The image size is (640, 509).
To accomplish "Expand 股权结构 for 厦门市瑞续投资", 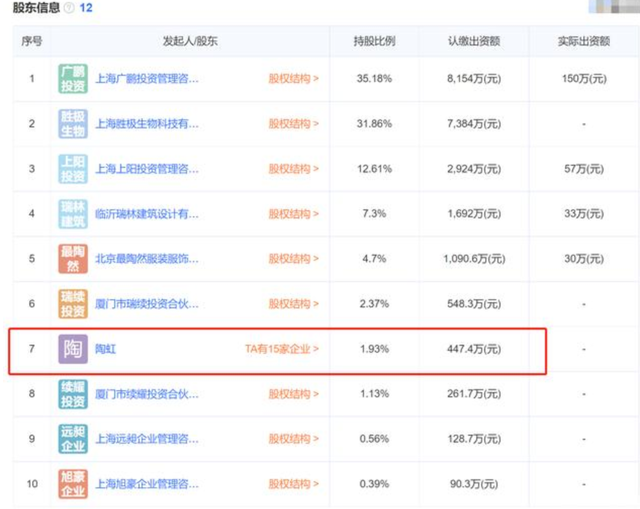I will coord(293,304).
